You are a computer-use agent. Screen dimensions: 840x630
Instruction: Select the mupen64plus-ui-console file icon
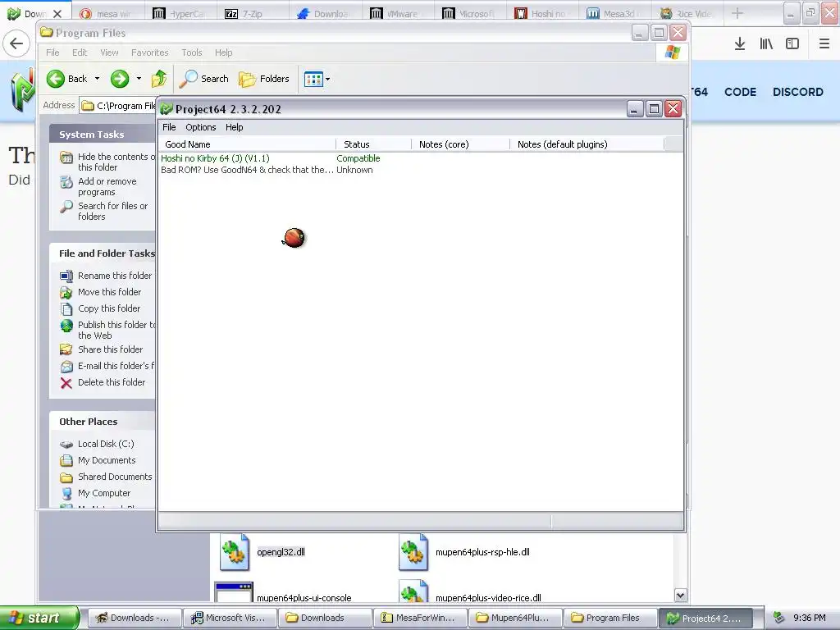click(234, 593)
